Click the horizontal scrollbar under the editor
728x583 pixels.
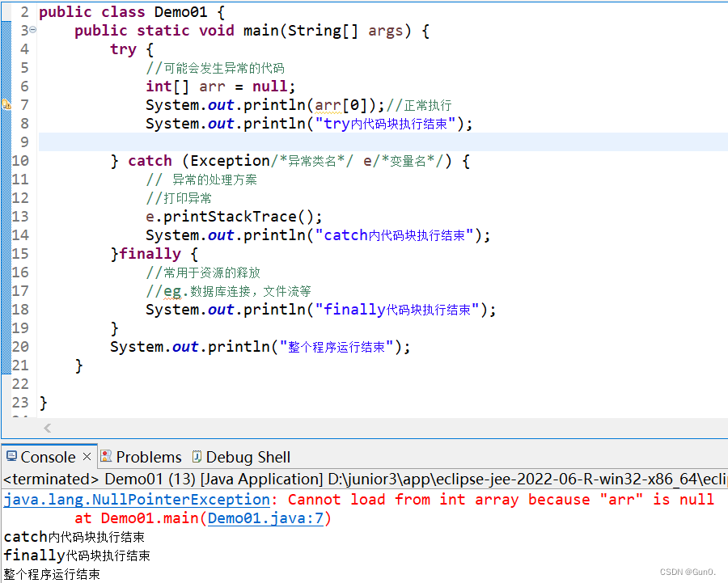(x=364, y=429)
